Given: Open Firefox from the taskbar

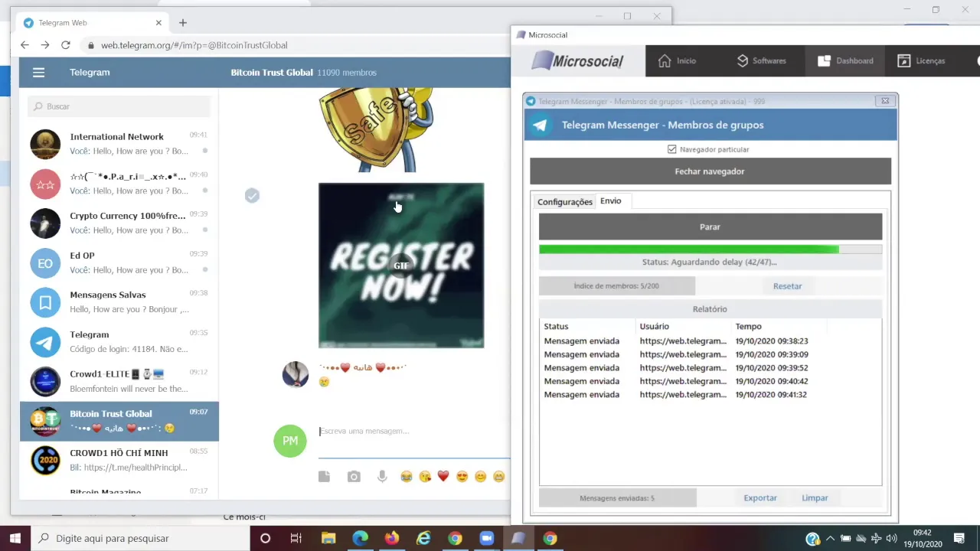Looking at the screenshot, I should tap(392, 539).
